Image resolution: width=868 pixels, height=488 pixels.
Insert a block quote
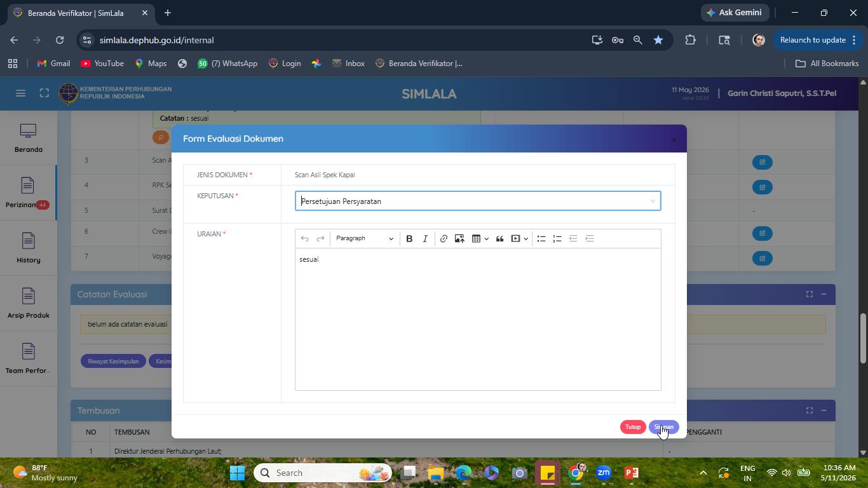click(x=499, y=238)
